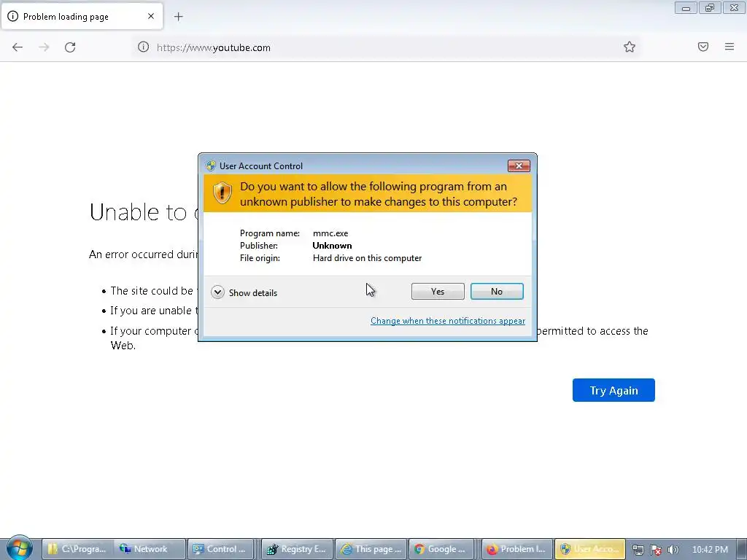Switch to Firefox Problem l... taskbar item
The height and width of the screenshot is (560, 747).
(517, 549)
